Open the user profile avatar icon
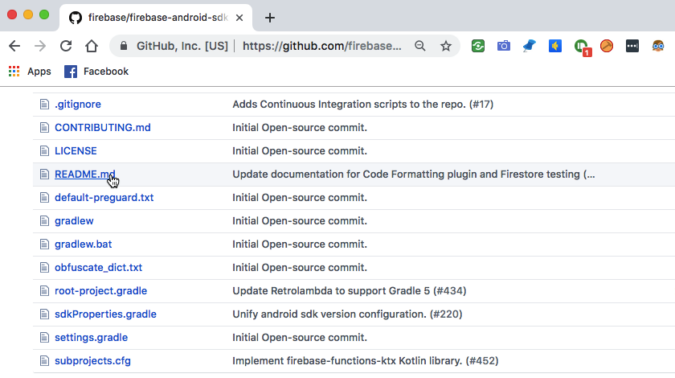 point(658,46)
